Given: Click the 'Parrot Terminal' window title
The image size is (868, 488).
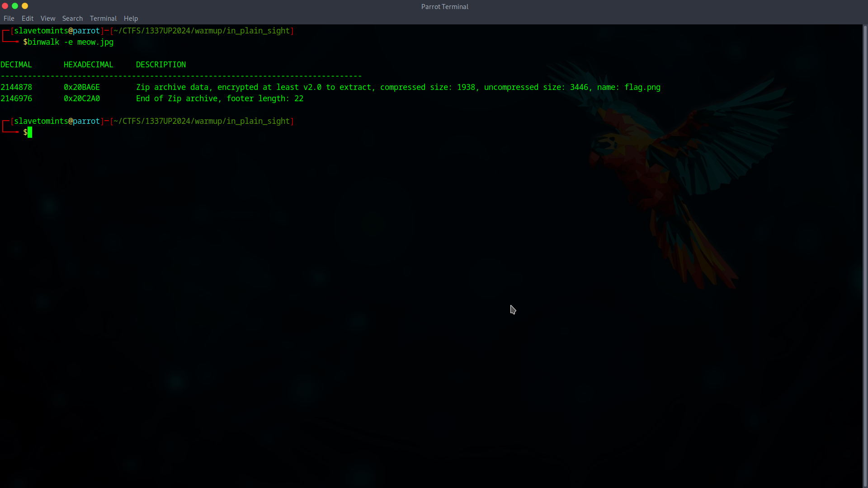Looking at the screenshot, I should pos(445,7).
